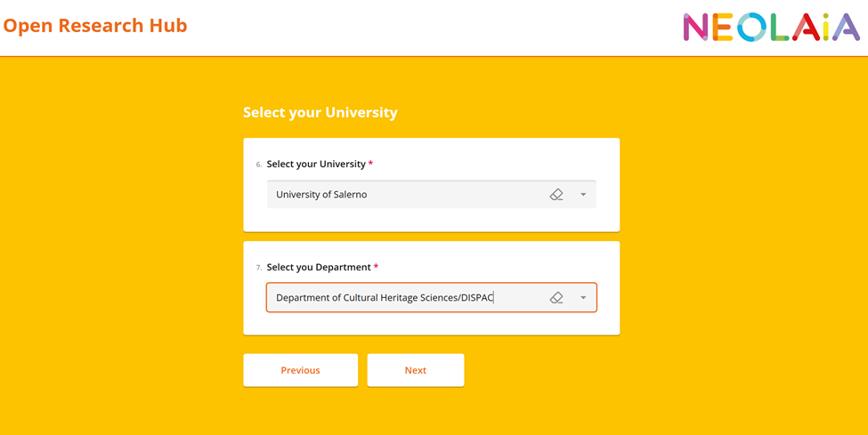Click the white header bar's empty area
Image resolution: width=868 pixels, height=435 pixels.
427,27
